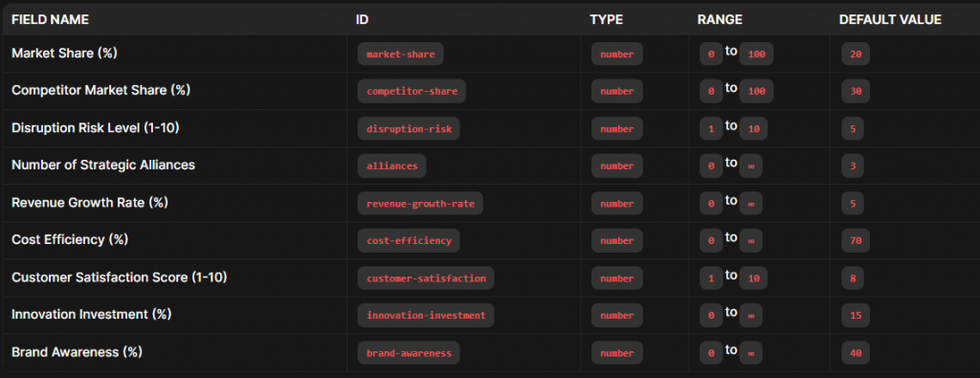The width and height of the screenshot is (980, 378).
Task: Select the number type badge for Market Share
Action: point(617,55)
